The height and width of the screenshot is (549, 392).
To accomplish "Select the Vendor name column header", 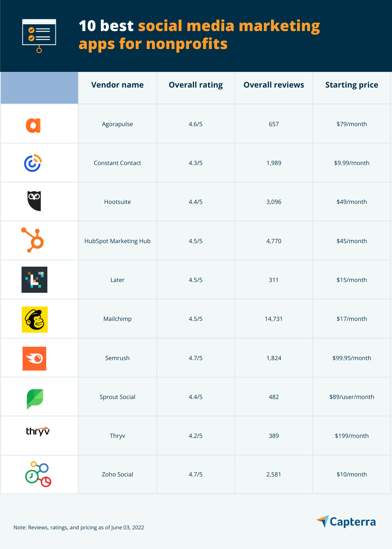I will click(118, 85).
